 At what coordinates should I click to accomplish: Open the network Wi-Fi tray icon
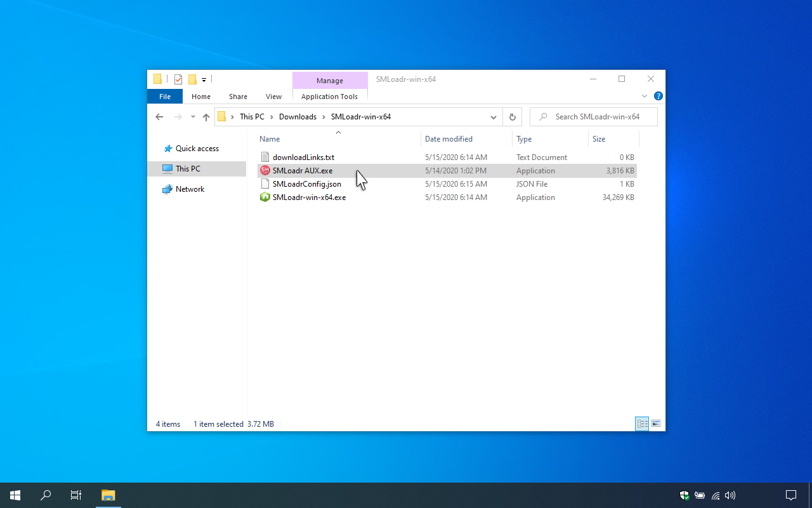(715, 495)
